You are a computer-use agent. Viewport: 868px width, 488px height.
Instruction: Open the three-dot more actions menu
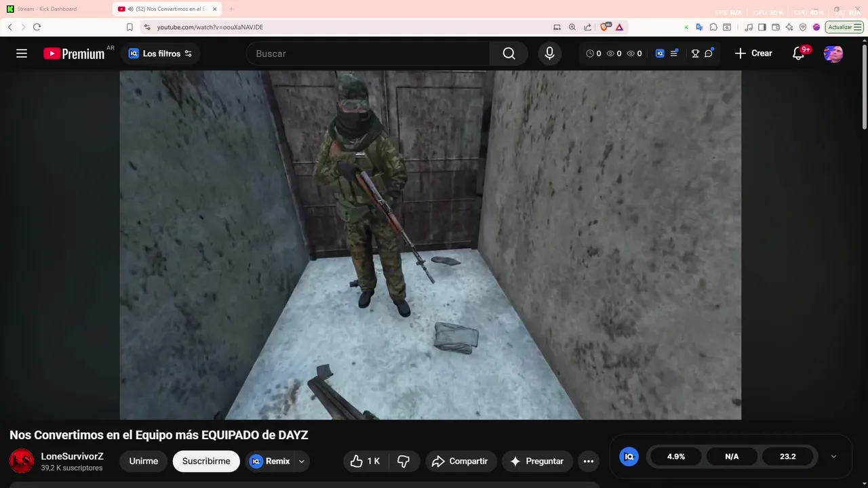coord(589,461)
